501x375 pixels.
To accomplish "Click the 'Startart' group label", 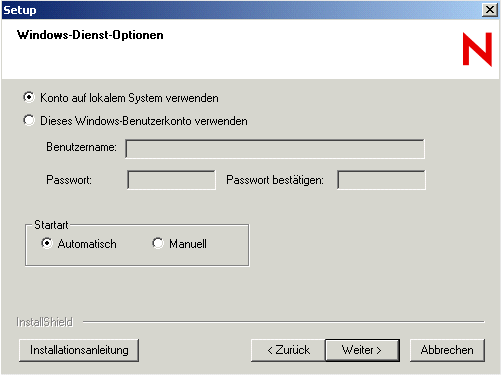I will tap(51, 225).
